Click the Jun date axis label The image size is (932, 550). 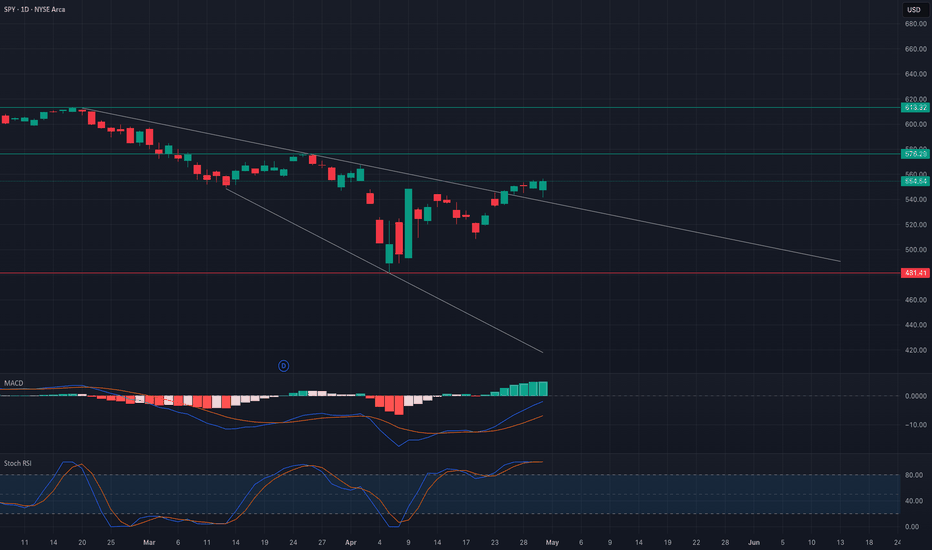point(754,542)
